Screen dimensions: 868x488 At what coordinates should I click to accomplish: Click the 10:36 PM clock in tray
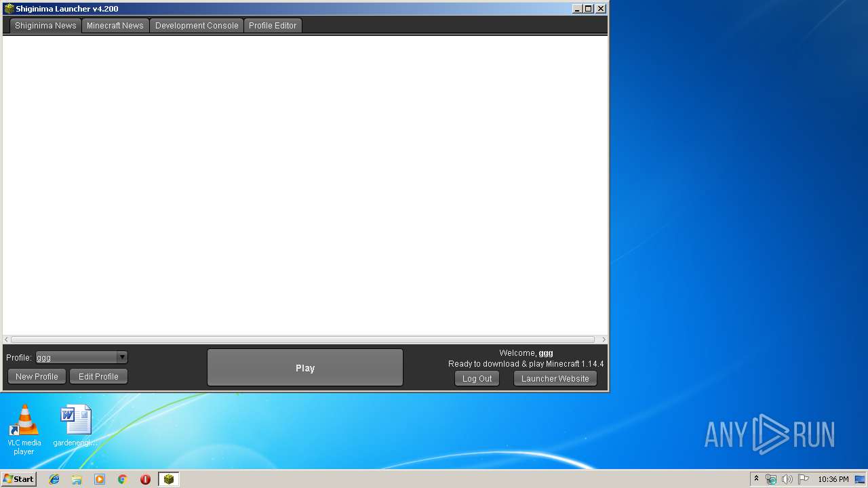click(833, 479)
